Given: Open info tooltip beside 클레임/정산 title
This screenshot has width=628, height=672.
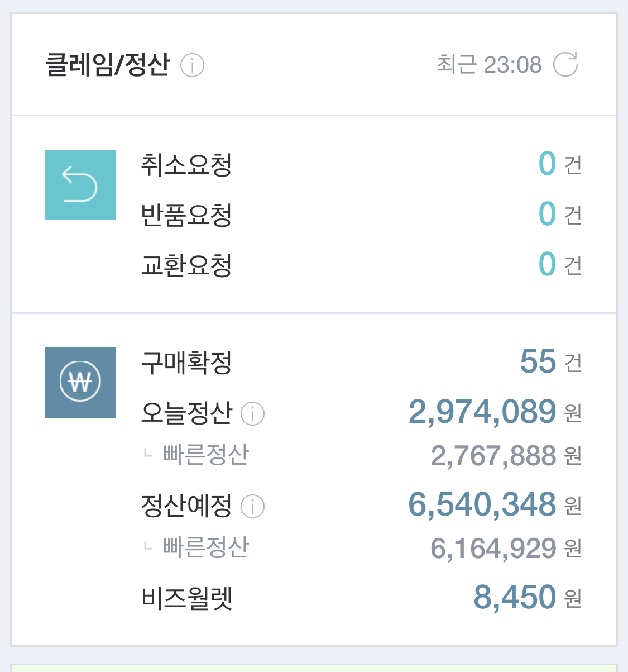Looking at the screenshot, I should [x=192, y=65].
